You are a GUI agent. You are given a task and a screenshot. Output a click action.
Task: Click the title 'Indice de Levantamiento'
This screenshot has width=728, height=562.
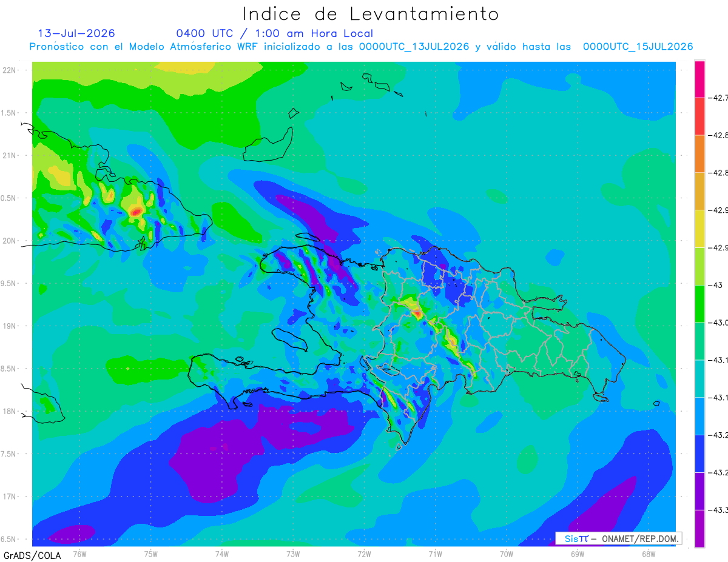click(x=371, y=14)
